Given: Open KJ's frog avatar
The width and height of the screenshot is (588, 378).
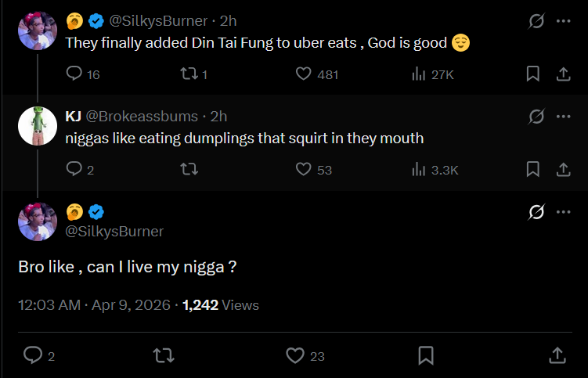Looking at the screenshot, I should coord(38,125).
